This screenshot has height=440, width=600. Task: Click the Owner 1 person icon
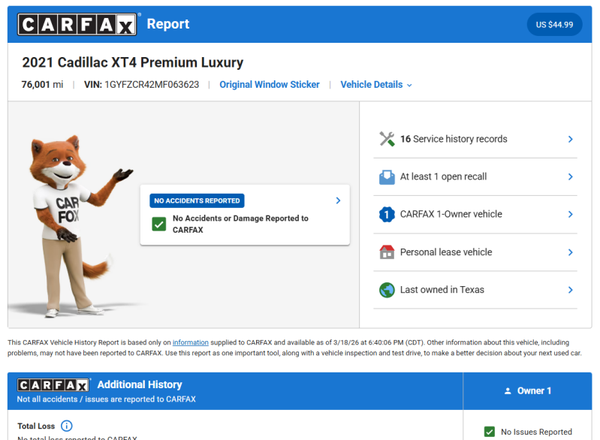pyautogui.click(x=508, y=391)
